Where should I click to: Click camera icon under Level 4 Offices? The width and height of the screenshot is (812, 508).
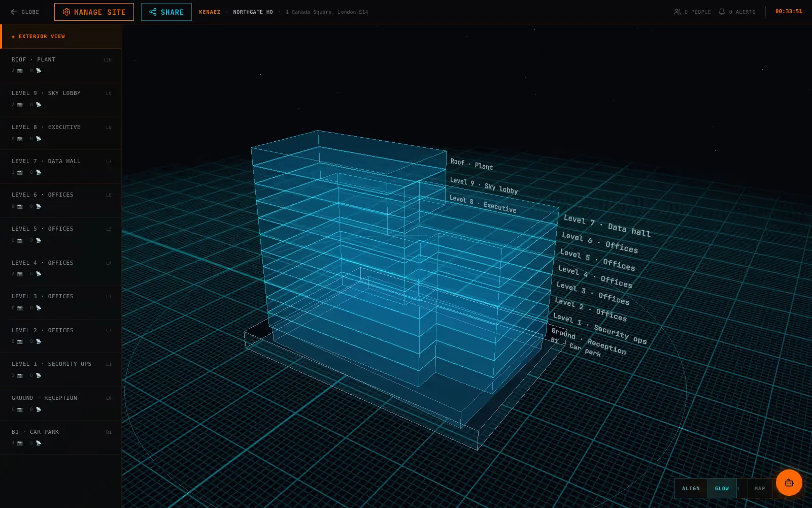[x=20, y=274]
